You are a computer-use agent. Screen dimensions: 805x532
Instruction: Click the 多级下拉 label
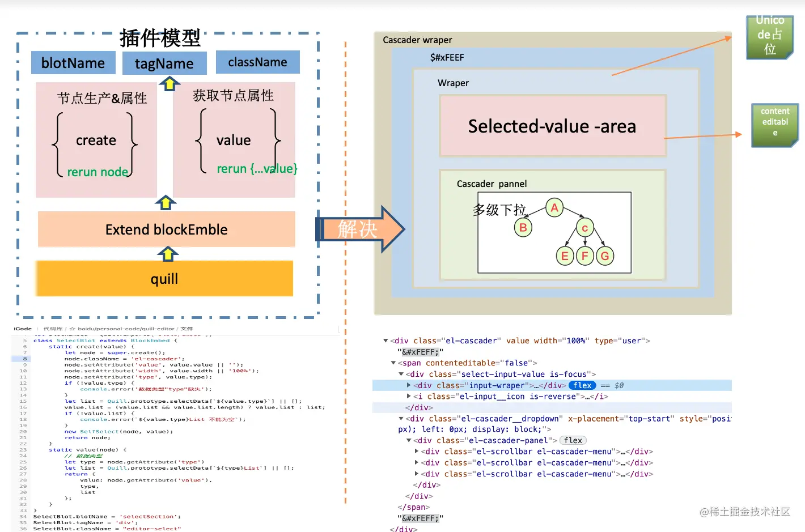coord(499,210)
